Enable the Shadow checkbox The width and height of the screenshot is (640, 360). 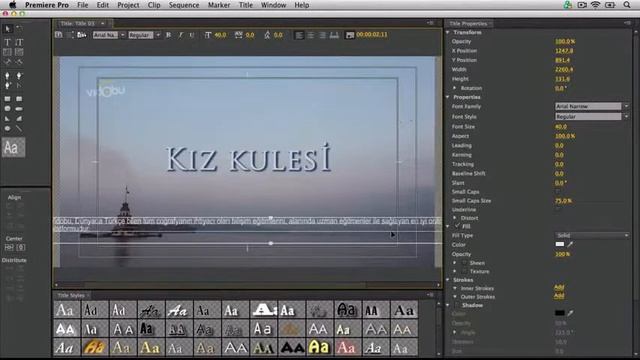click(457, 305)
